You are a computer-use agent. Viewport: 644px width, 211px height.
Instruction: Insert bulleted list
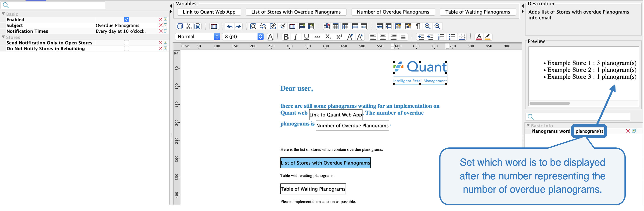(452, 37)
